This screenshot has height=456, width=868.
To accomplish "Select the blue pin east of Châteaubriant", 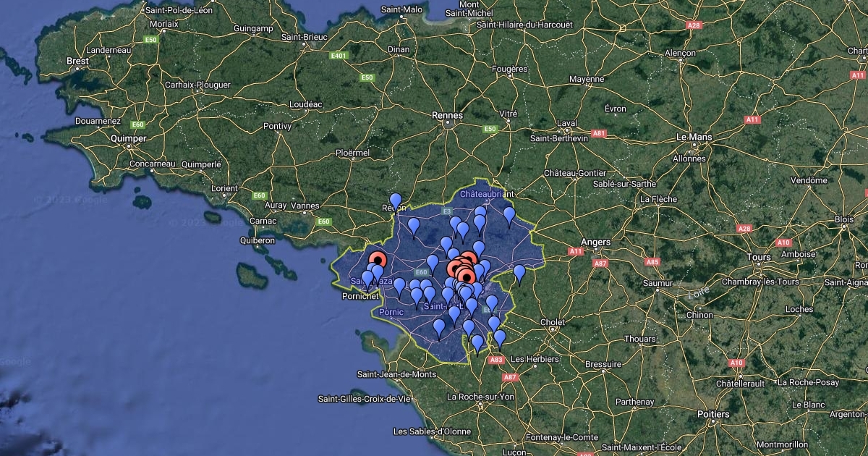I will tap(509, 214).
